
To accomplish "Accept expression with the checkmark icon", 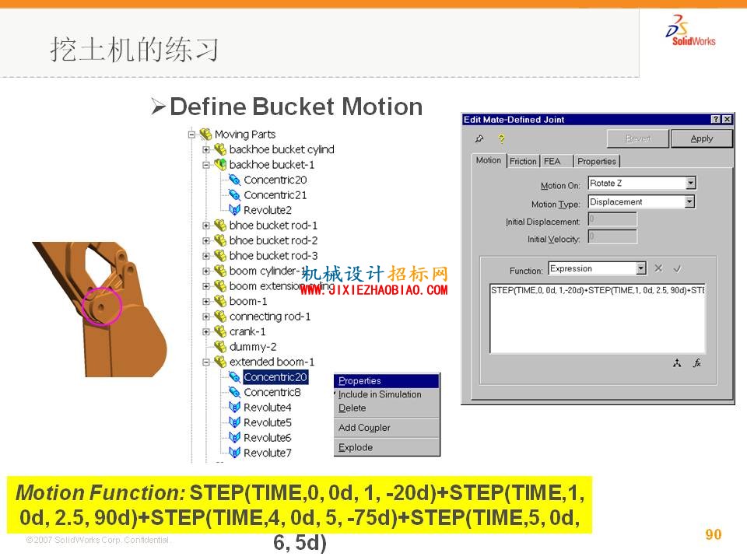I will point(677,268).
